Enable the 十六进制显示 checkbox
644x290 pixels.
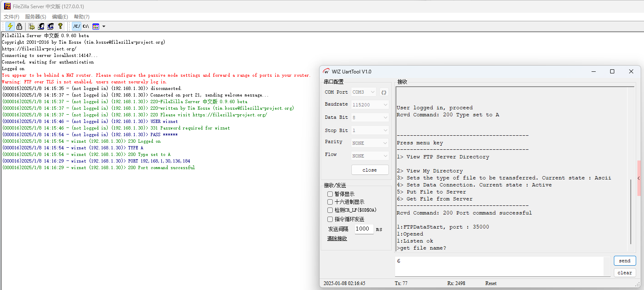(330, 202)
